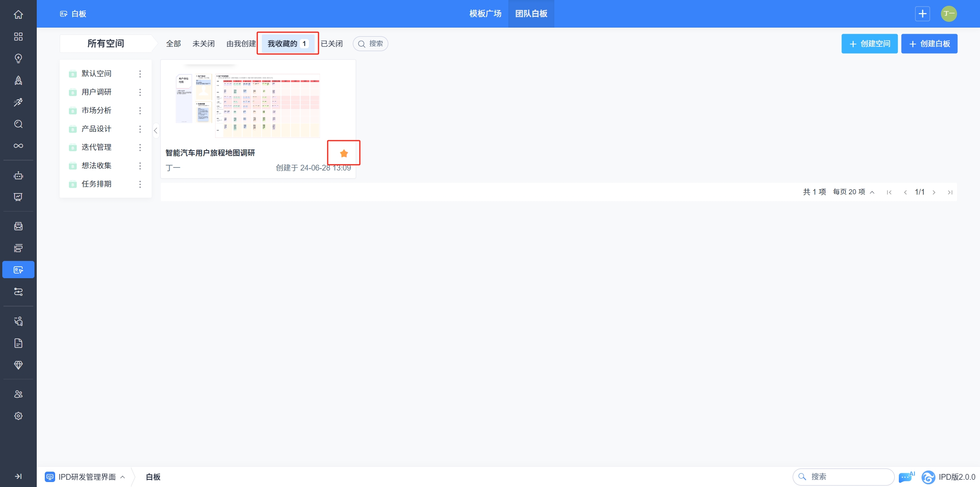Click the 创建空间 button
This screenshot has width=980, height=487.
869,44
